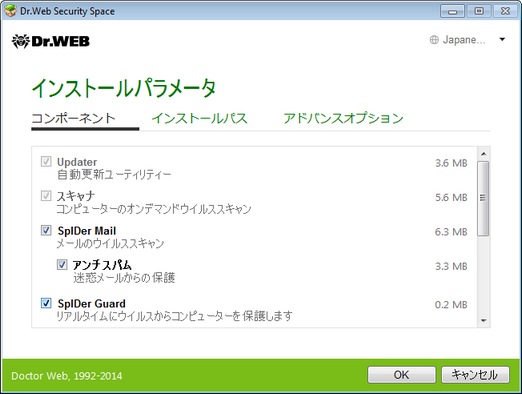Toggle the スキャナ checkbox
Viewport: 522px width, 394px height.
point(46,196)
